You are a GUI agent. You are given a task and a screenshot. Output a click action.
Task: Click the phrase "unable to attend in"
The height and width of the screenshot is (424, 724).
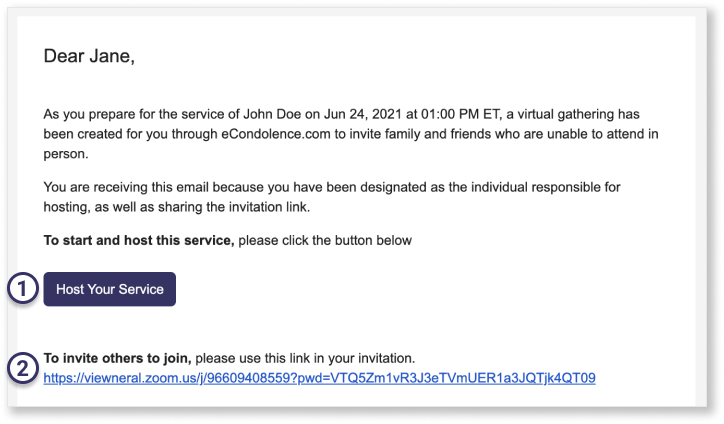point(603,134)
